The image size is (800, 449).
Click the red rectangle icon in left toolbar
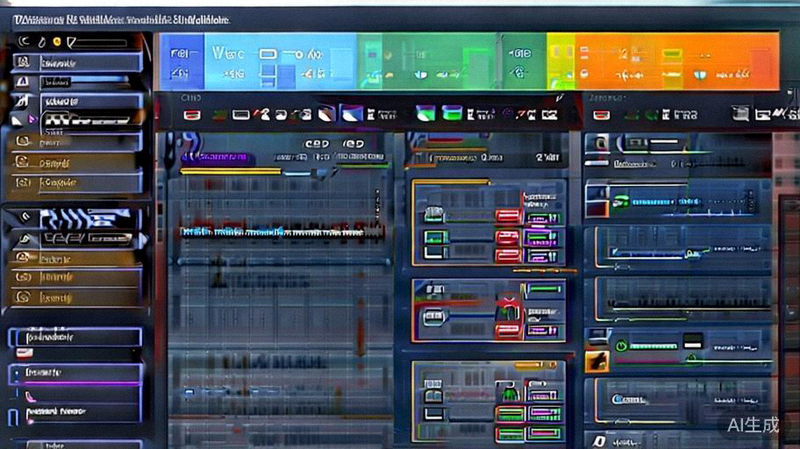pyautogui.click(x=192, y=115)
